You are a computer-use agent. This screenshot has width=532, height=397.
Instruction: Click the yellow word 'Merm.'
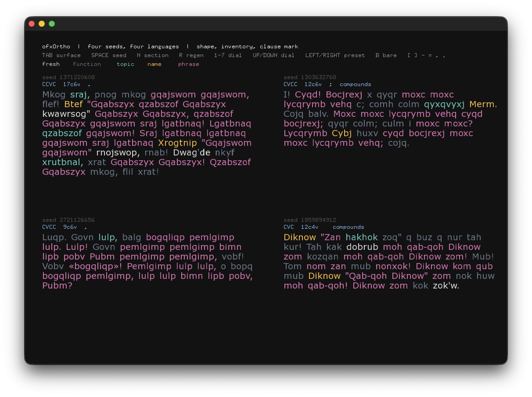pyautogui.click(x=483, y=104)
